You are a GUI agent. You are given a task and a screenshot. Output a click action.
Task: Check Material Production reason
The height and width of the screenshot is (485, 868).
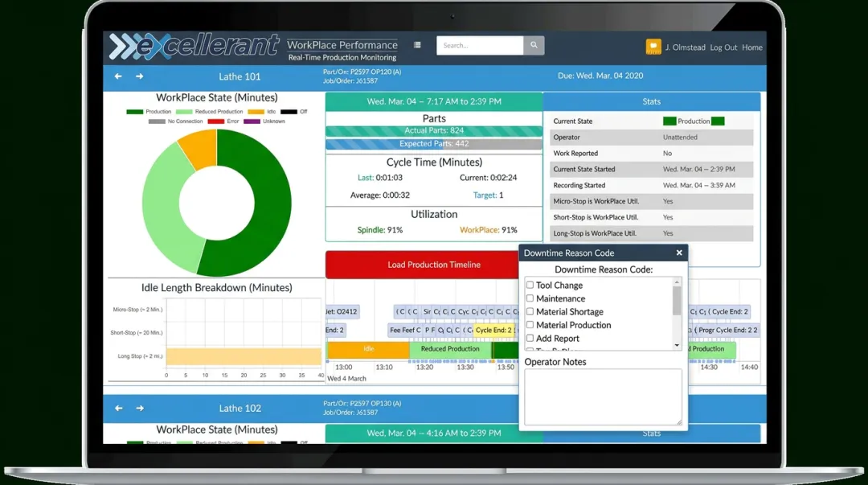(x=530, y=325)
